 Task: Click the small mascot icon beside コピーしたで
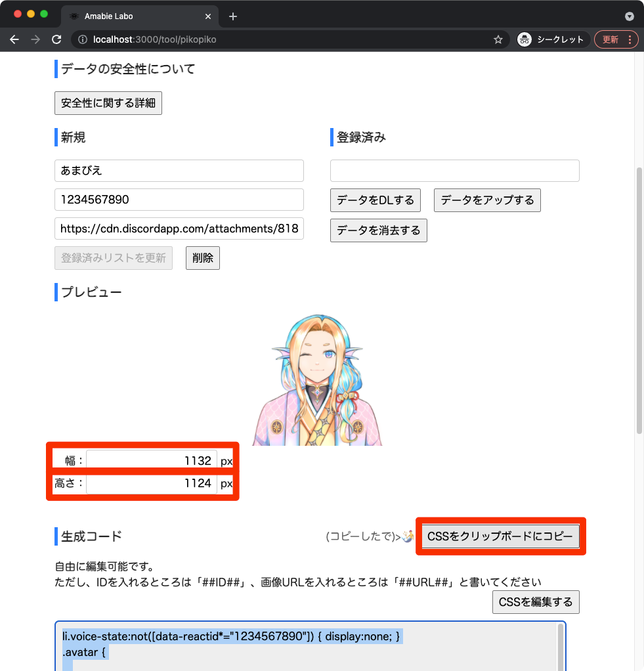(408, 536)
